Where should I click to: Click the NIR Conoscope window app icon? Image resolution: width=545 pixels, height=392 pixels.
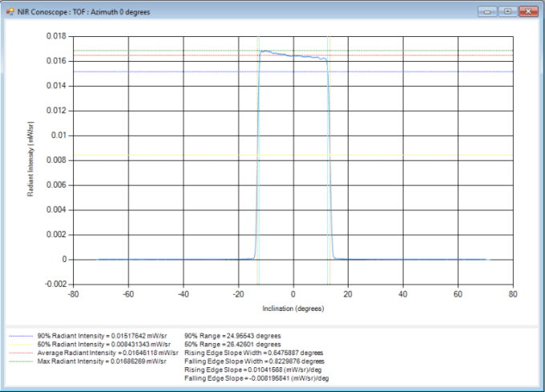(10, 12)
